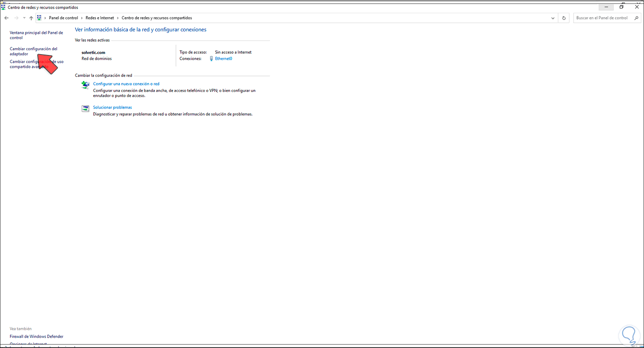
Task: Click the Control Panel icon in the address bar
Action: (x=39, y=18)
